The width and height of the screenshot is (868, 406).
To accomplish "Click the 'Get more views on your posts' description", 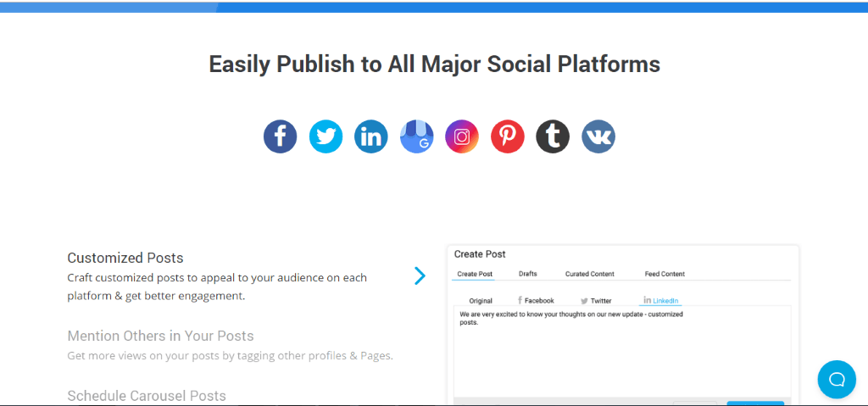I will [x=231, y=356].
